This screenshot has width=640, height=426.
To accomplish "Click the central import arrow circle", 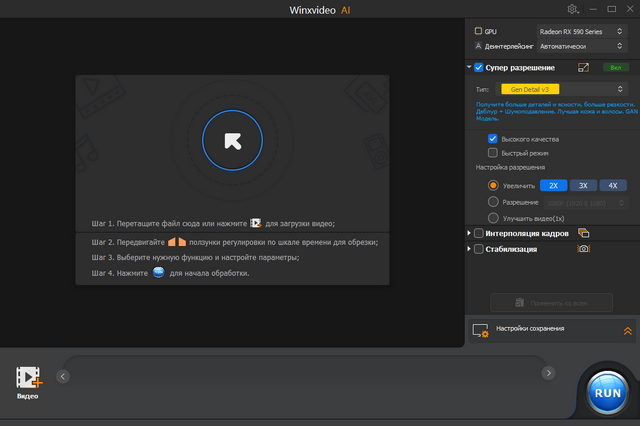I will 232,140.
